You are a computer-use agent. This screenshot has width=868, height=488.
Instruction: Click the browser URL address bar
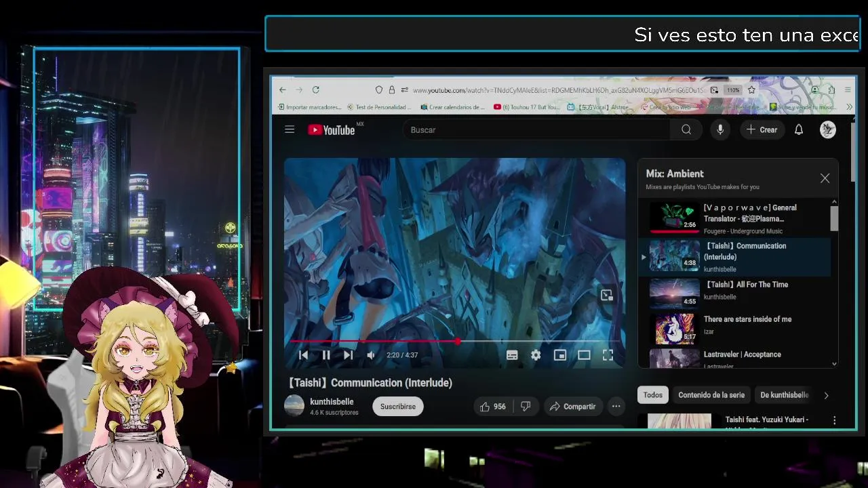[x=557, y=90]
